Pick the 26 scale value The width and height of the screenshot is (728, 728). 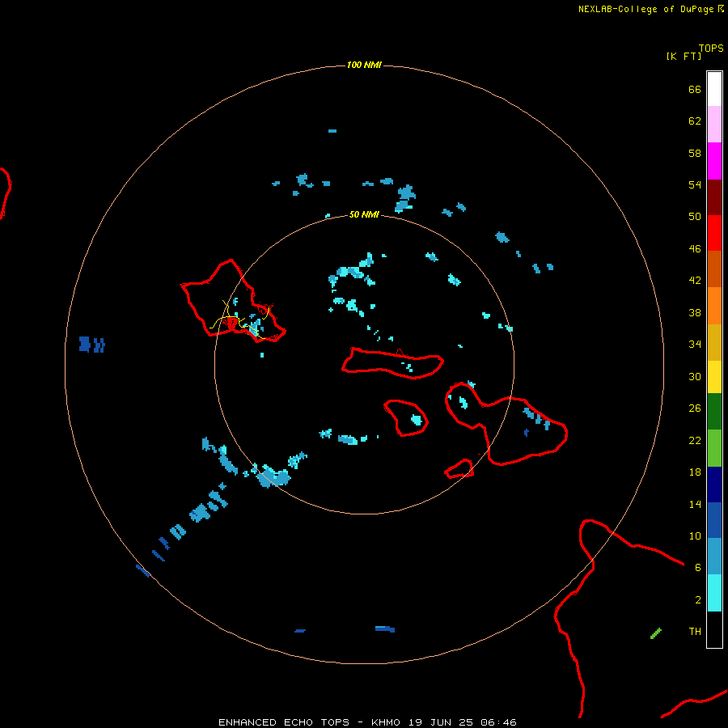695,408
